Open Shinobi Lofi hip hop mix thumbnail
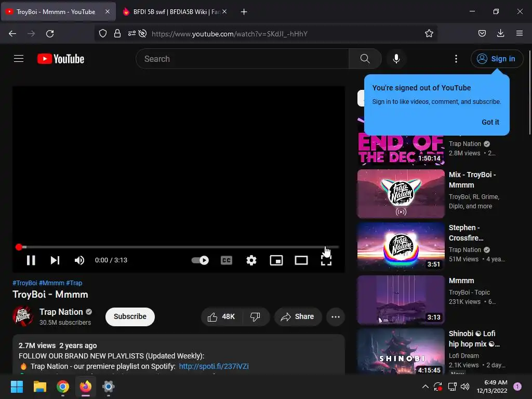The height and width of the screenshot is (399, 532). pyautogui.click(x=401, y=352)
